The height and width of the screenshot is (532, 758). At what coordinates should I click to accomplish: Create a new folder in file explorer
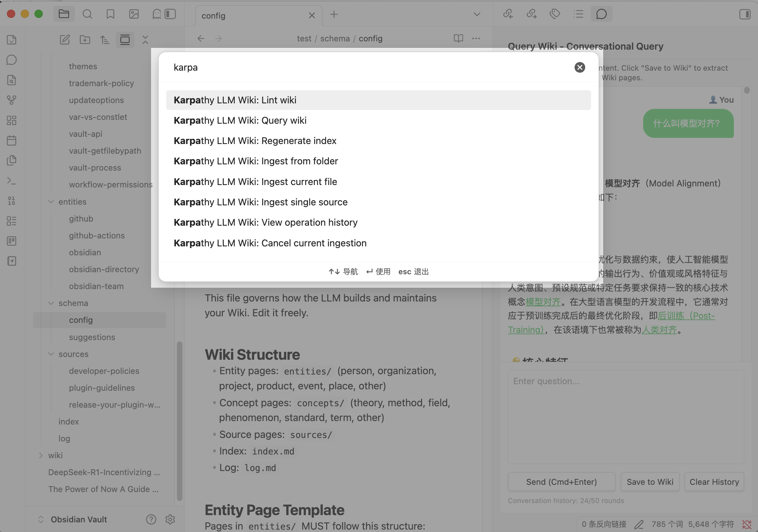pyautogui.click(x=85, y=40)
